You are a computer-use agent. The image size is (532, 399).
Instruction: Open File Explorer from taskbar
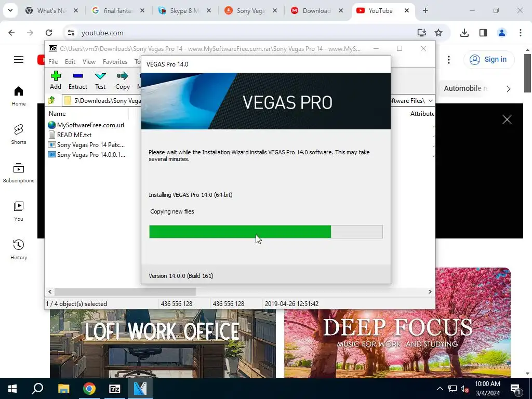(63, 389)
